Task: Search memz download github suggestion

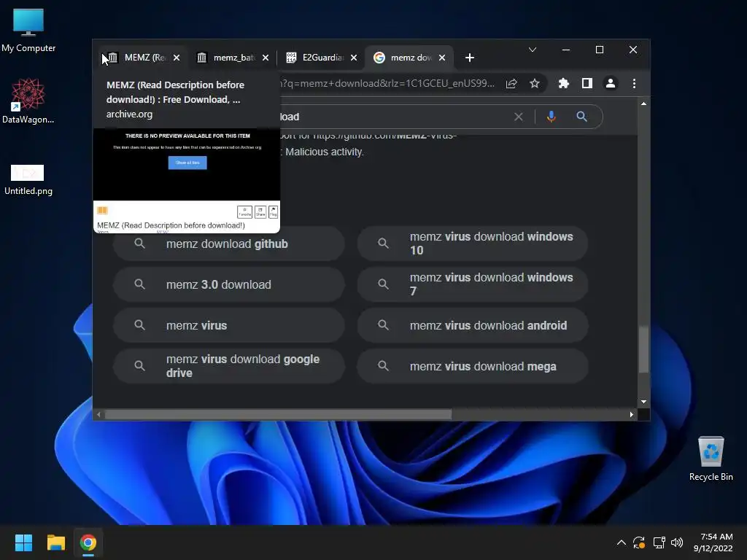Action: (228, 244)
